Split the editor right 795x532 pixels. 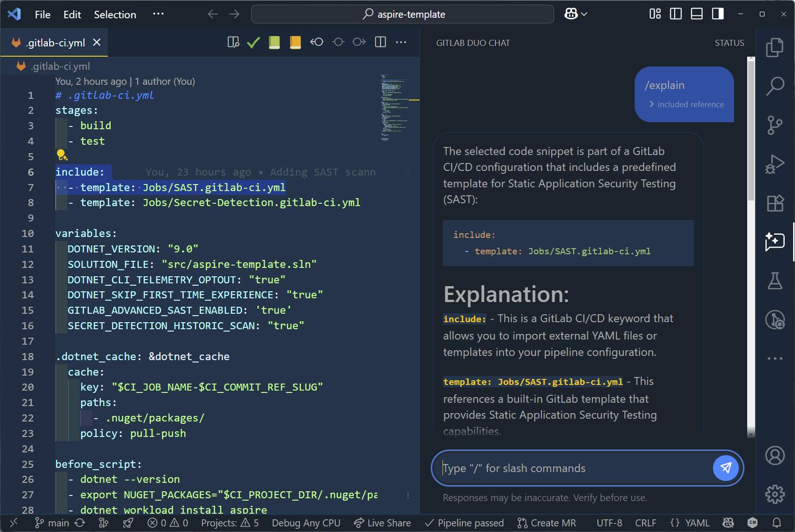[381, 42]
